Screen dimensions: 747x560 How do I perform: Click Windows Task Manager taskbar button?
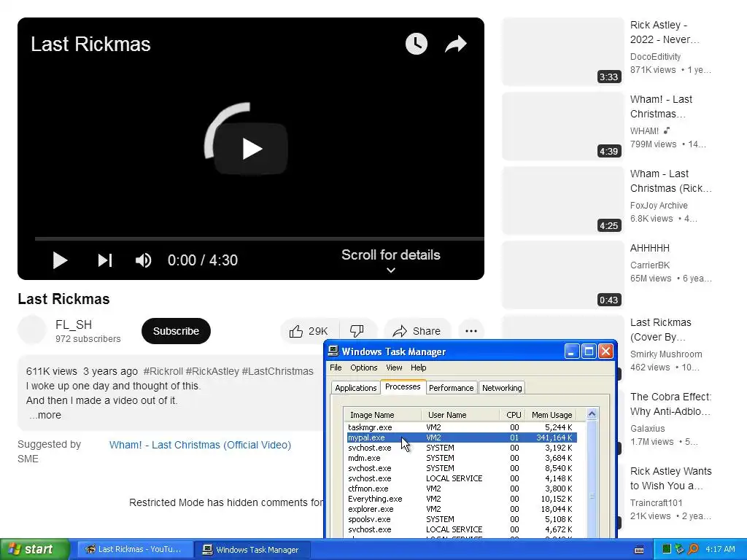coord(253,550)
